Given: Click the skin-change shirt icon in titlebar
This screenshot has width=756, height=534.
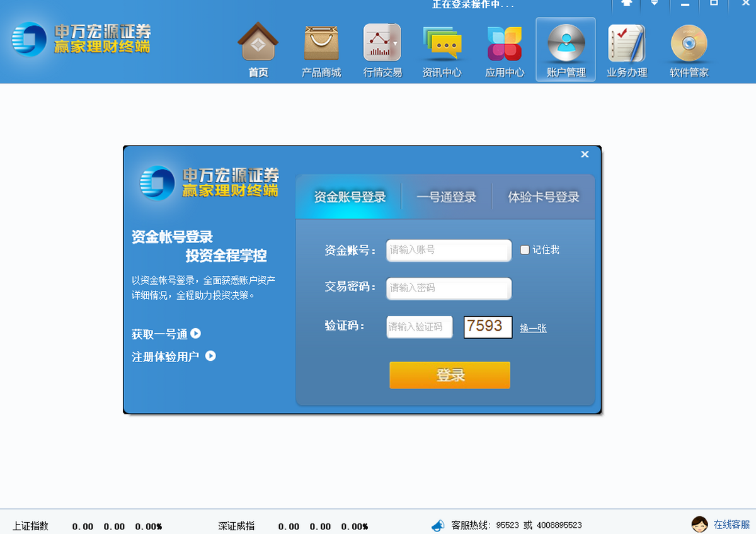Looking at the screenshot, I should click(x=627, y=4).
